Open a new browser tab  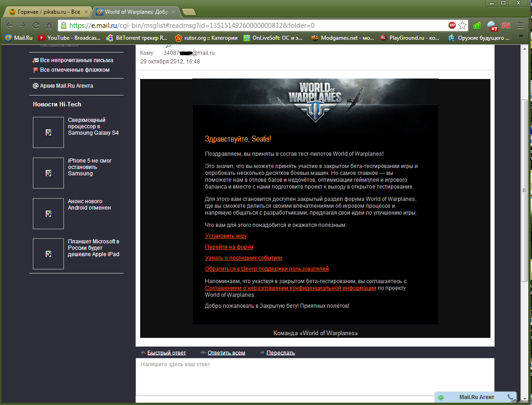(x=189, y=12)
